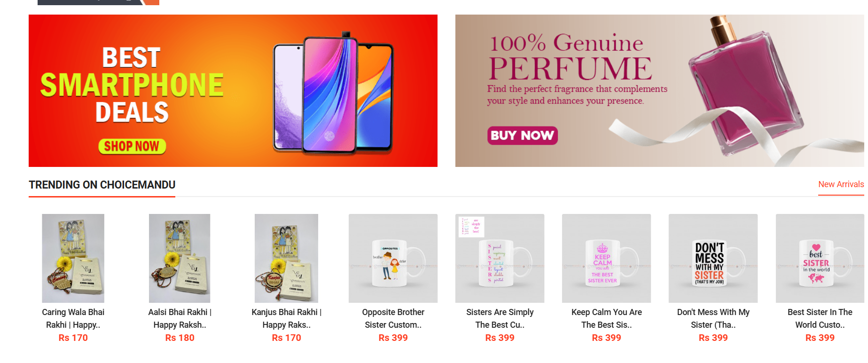The image size is (868, 363).
Task: Open Don't Mess With My Sister mug image
Action: coord(713,258)
